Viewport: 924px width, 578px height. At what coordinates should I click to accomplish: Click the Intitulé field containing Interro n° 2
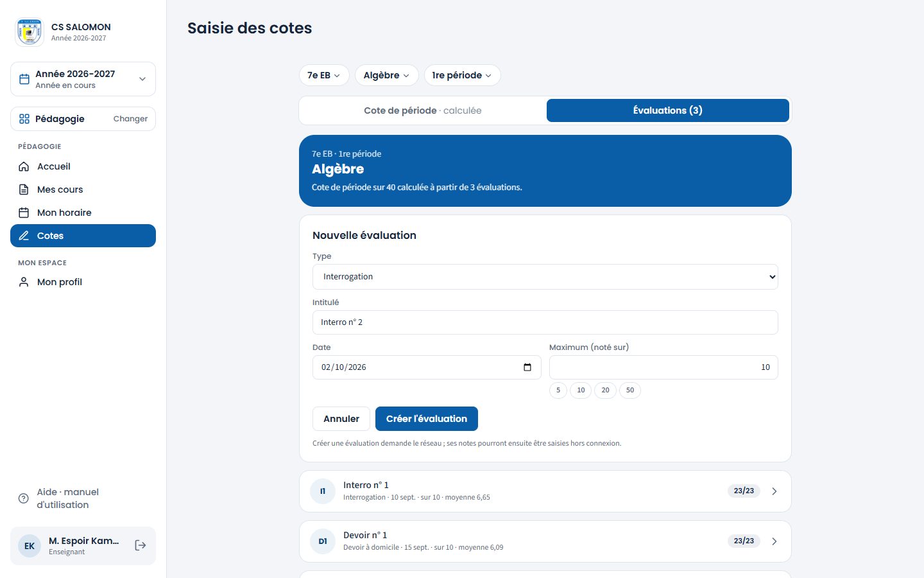pos(545,322)
